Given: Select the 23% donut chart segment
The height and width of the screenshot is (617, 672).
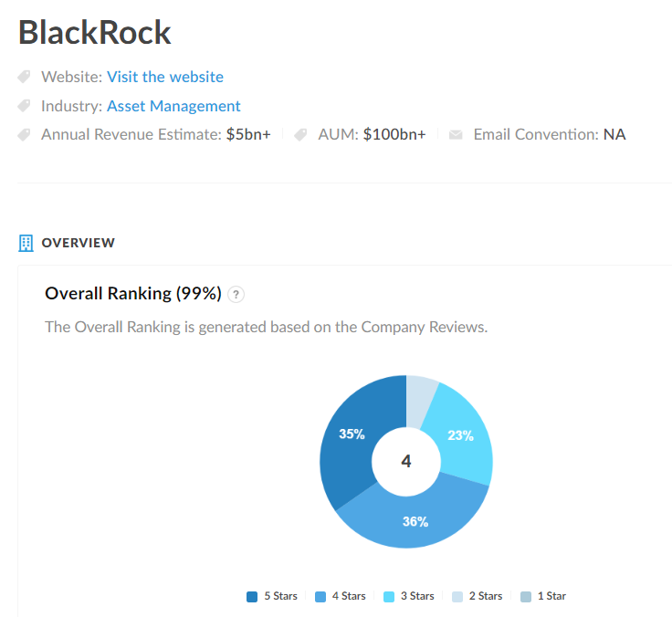Looking at the screenshot, I should [x=461, y=438].
